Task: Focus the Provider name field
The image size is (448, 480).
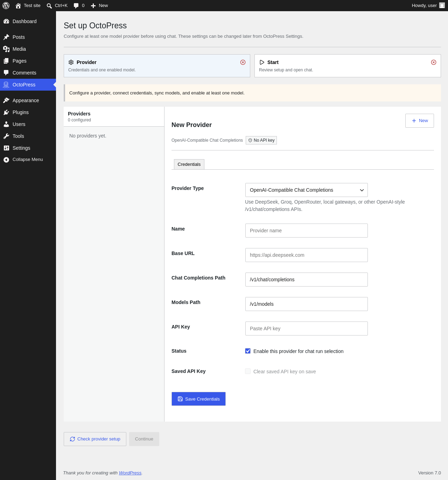Action: pyautogui.click(x=307, y=231)
